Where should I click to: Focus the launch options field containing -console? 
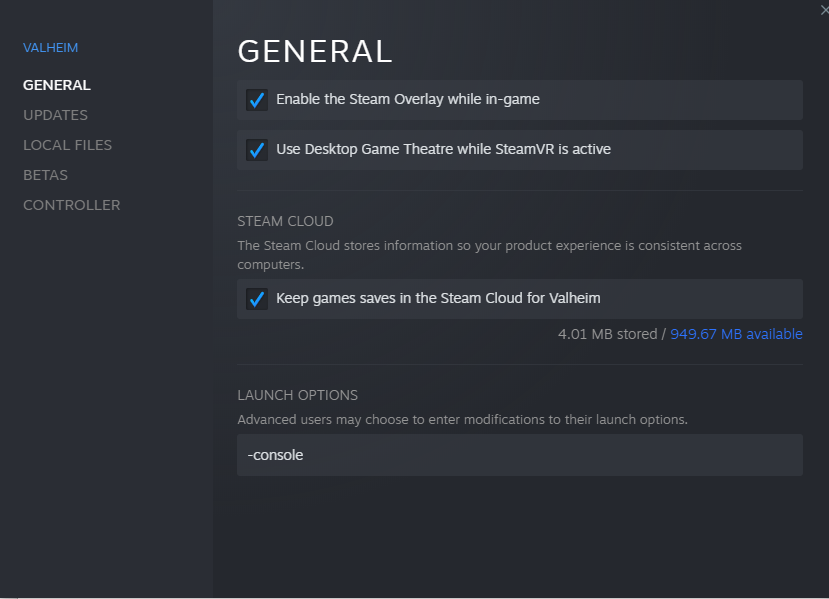coord(519,455)
